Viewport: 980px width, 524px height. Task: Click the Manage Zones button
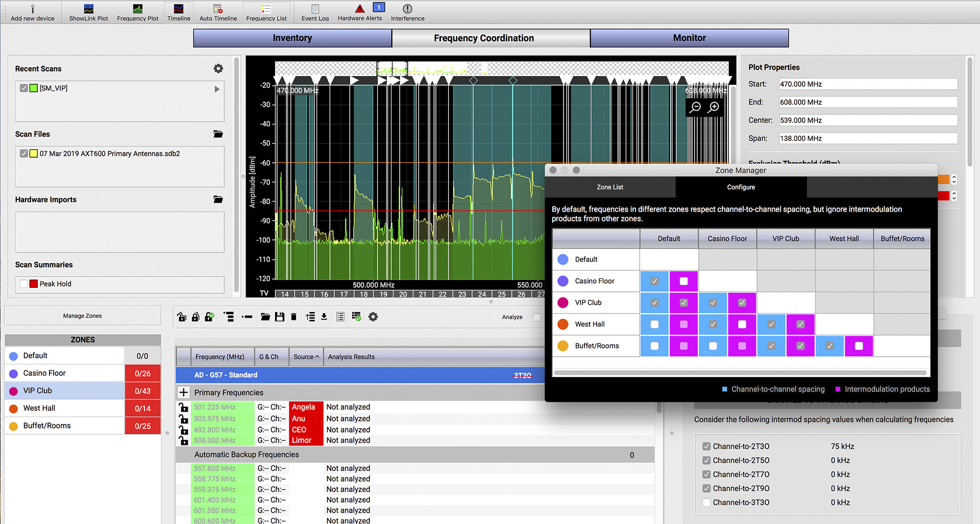click(x=83, y=316)
